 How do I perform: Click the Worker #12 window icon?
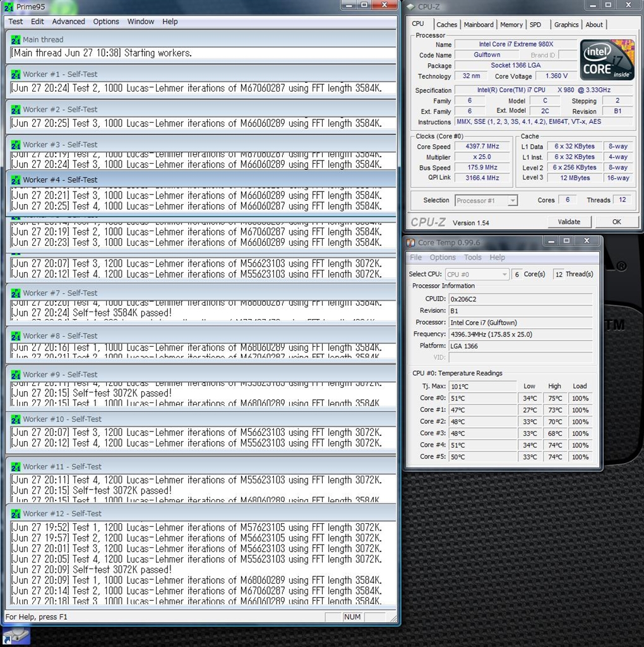click(x=16, y=514)
